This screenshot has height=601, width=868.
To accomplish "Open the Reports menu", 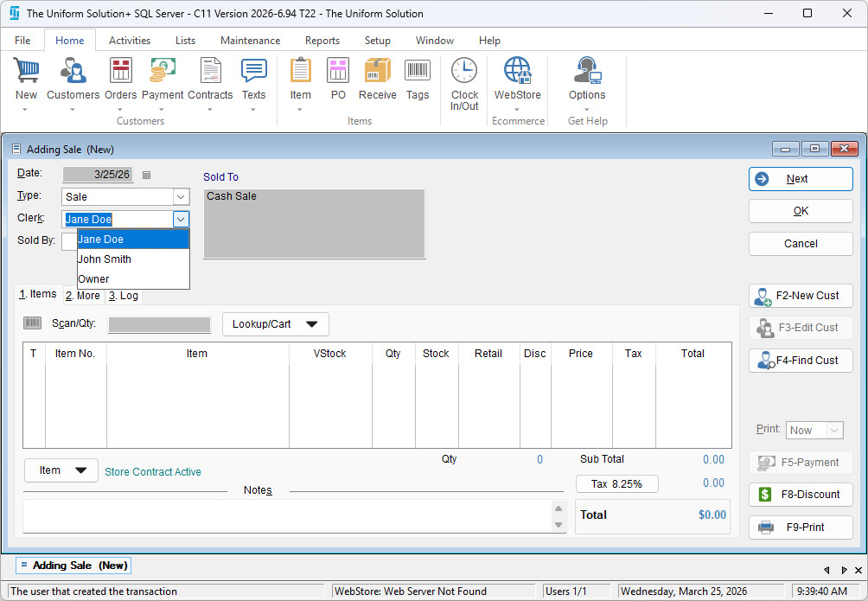I will (322, 41).
